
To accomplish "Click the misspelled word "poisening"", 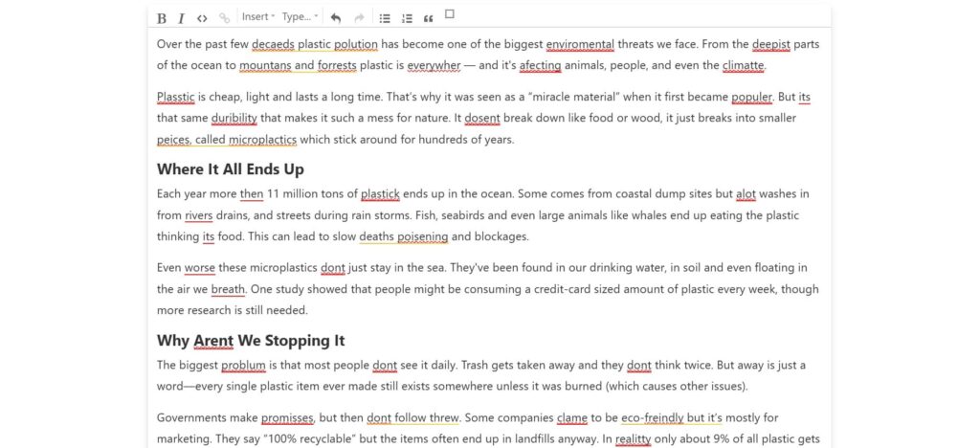I will [423, 236].
